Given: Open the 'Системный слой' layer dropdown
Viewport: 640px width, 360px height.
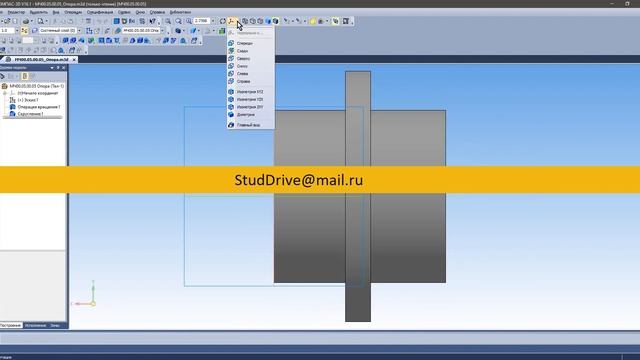Looking at the screenshot, I should (x=79, y=31).
